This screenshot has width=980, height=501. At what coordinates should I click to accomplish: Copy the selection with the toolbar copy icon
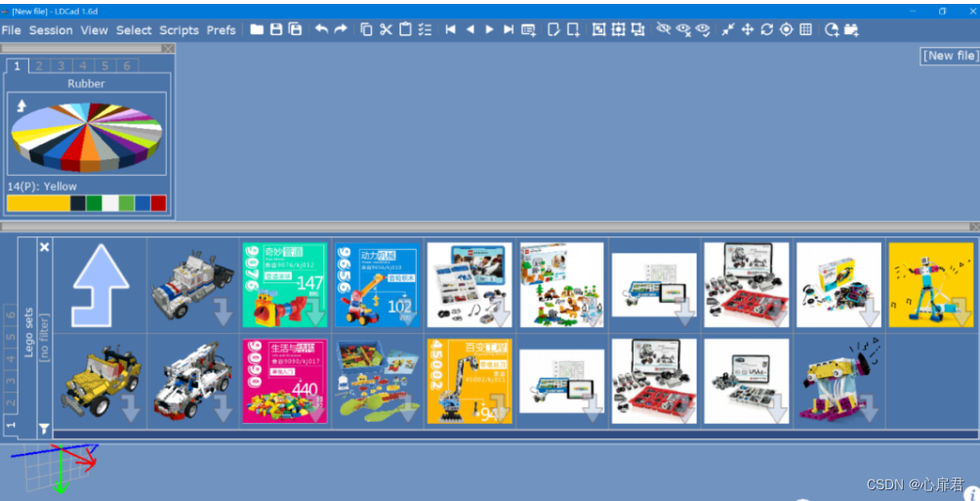(367, 29)
